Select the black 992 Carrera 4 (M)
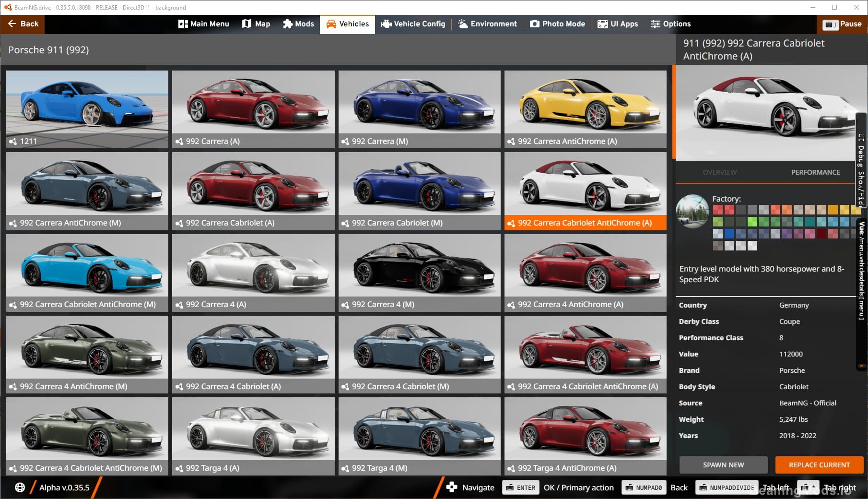The height and width of the screenshot is (499, 868). (420, 273)
